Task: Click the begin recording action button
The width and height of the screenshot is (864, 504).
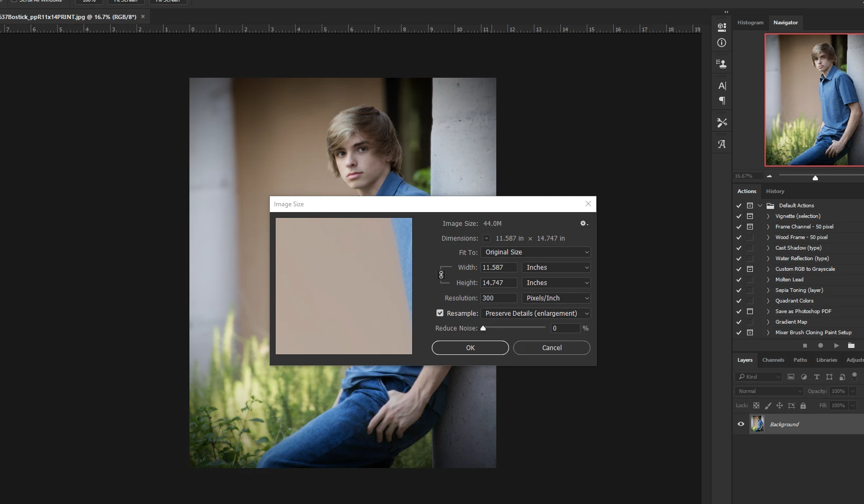Action: 821,345
